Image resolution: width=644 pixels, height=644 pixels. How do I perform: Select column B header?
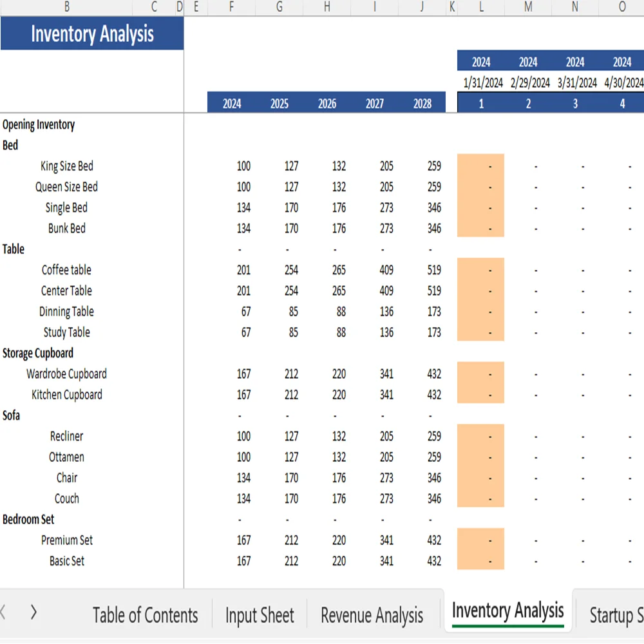66,8
